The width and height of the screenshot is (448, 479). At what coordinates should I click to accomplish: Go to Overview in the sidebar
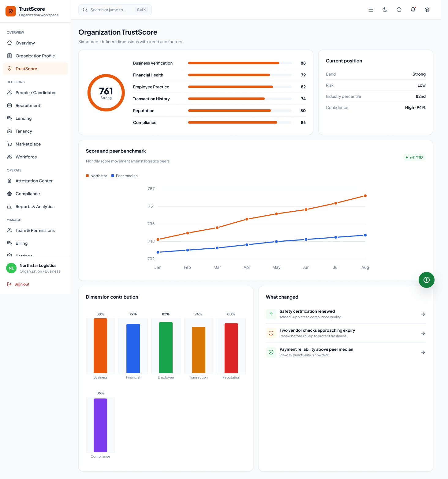(35, 43)
